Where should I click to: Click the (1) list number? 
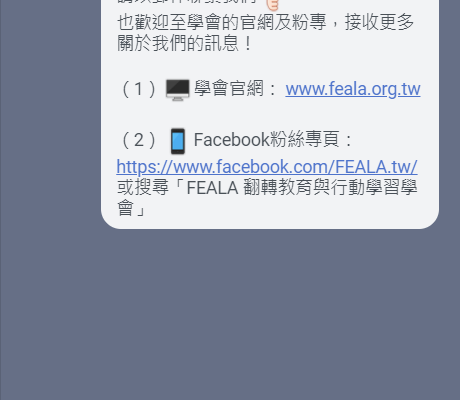point(138,89)
